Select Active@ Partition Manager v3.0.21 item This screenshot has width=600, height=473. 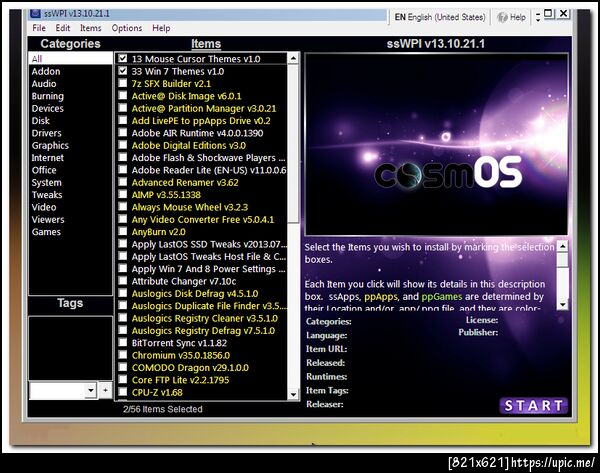coord(204,108)
